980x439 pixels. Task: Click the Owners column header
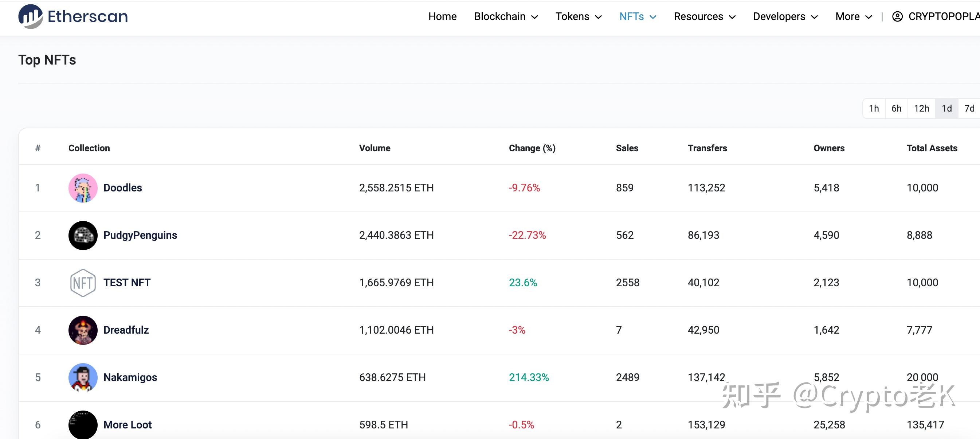pyautogui.click(x=829, y=148)
